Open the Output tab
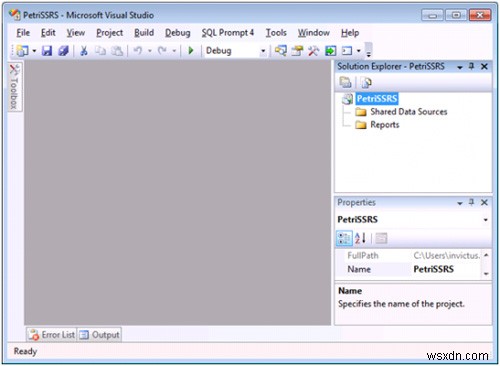 [x=99, y=335]
